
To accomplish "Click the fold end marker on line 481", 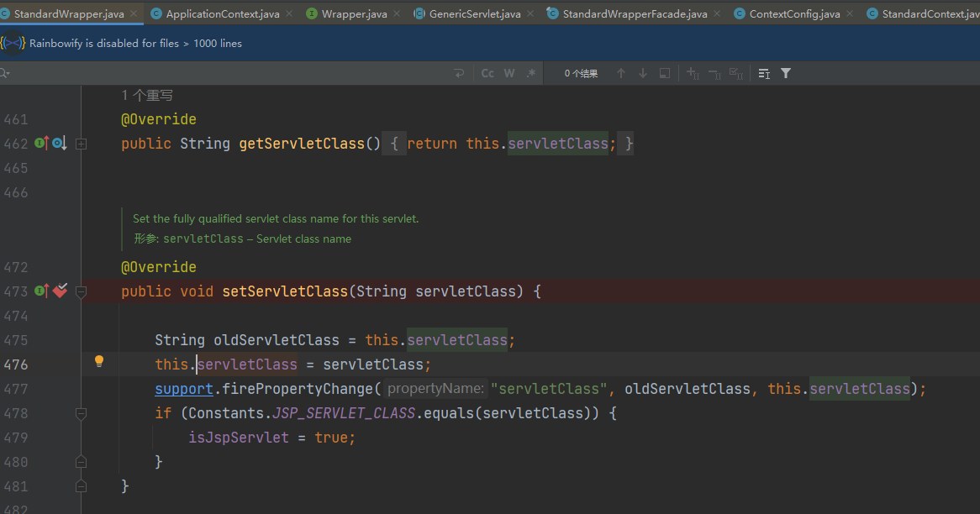I will tap(82, 486).
